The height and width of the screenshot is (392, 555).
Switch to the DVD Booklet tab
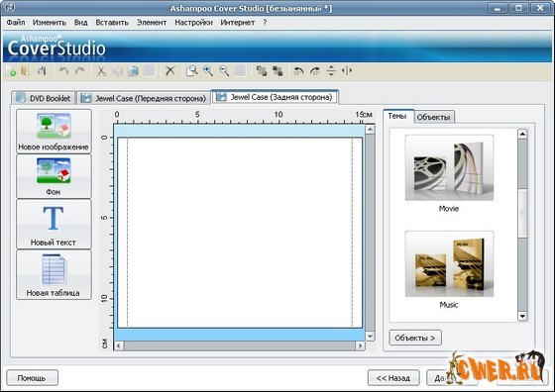click(44, 98)
